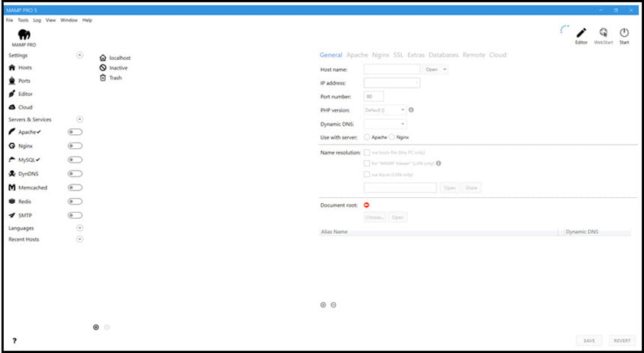The image size is (644, 353).
Task: Click into the Host name field
Action: 391,69
